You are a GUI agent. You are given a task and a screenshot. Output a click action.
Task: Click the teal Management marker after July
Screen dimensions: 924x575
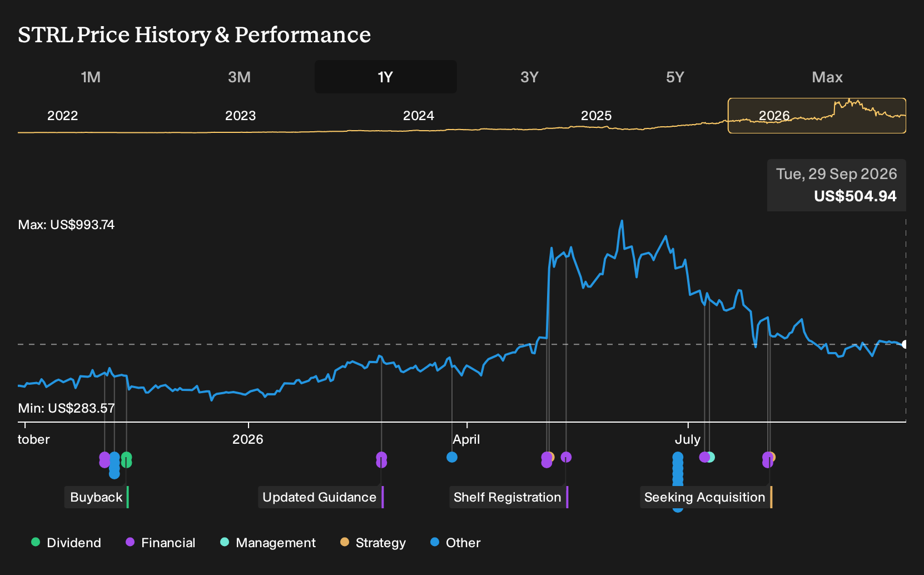(711, 457)
